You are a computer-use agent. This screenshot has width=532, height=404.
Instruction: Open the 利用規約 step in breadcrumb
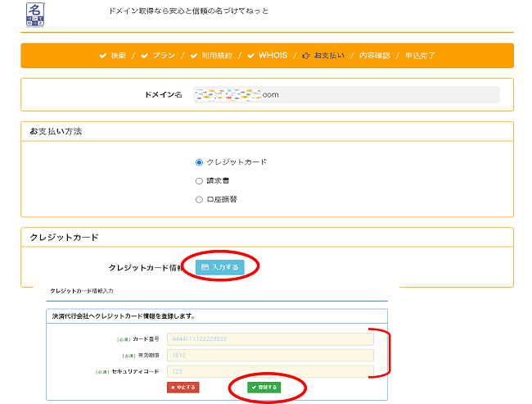(217, 56)
